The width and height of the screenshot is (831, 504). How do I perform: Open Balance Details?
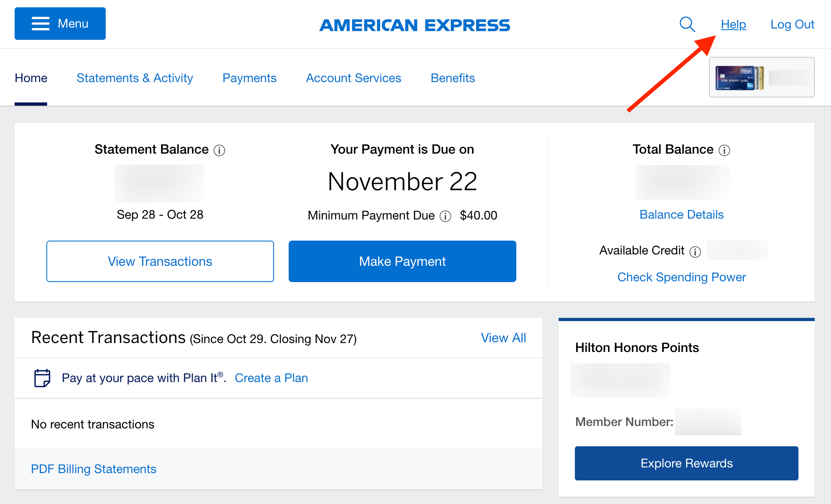(681, 214)
